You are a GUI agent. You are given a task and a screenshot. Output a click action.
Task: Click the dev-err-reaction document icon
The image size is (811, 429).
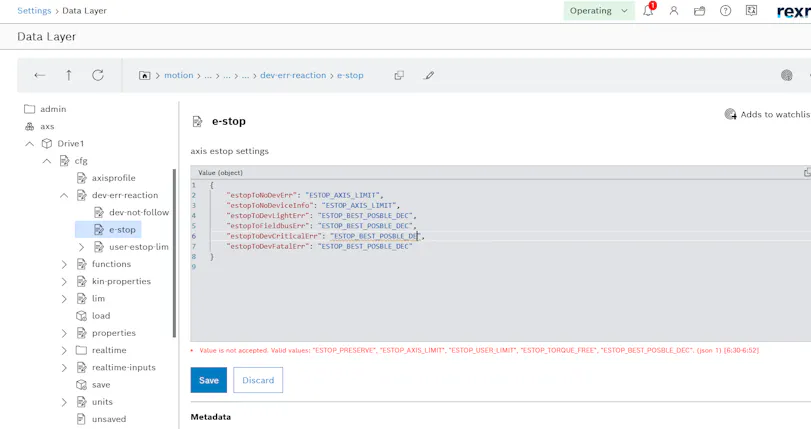81,195
